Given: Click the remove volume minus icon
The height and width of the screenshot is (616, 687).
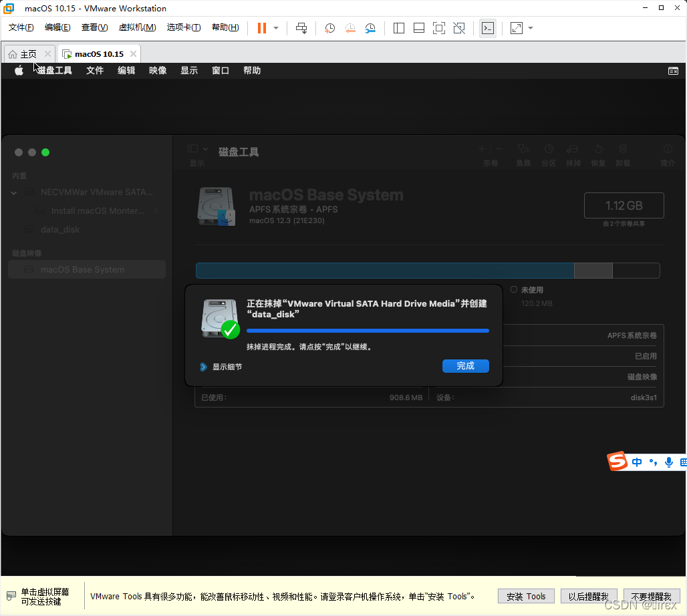Looking at the screenshot, I should click(499, 149).
